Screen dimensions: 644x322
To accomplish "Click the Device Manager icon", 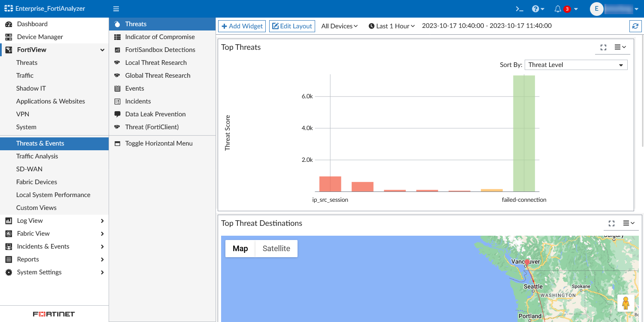I will click(9, 37).
